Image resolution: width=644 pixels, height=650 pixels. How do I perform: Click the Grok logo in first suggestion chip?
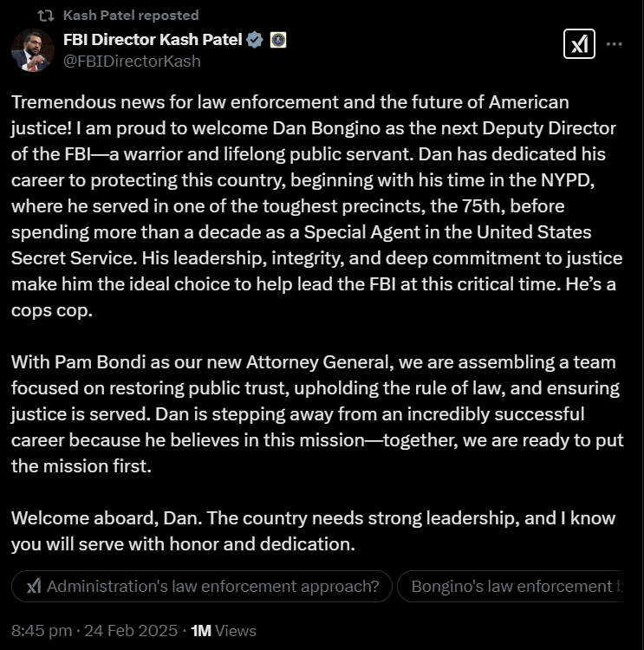point(34,586)
